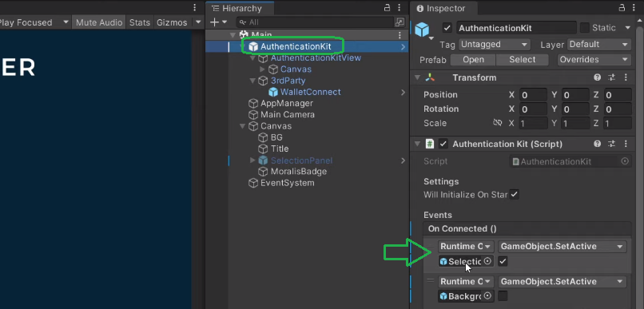
Task: Toggle the Gizmos button
Action: pos(172,22)
